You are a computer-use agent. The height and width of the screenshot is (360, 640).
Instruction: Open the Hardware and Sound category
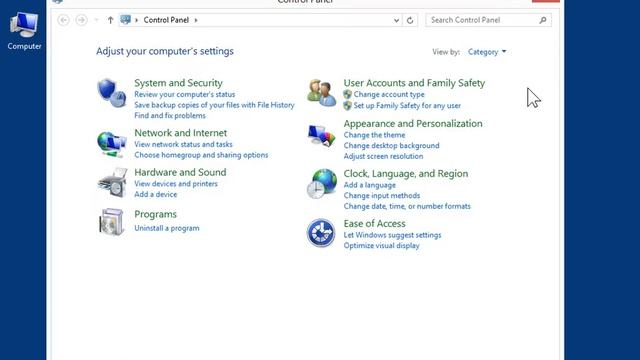coord(180,172)
